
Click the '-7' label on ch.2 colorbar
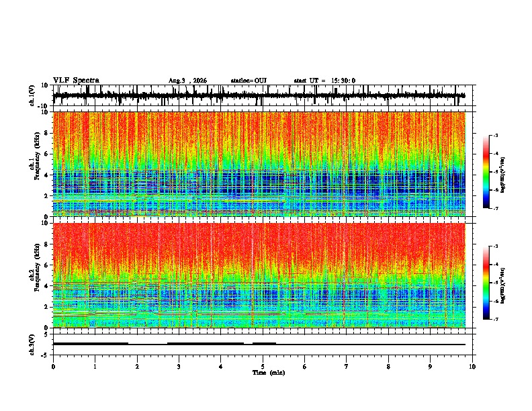[495, 319]
